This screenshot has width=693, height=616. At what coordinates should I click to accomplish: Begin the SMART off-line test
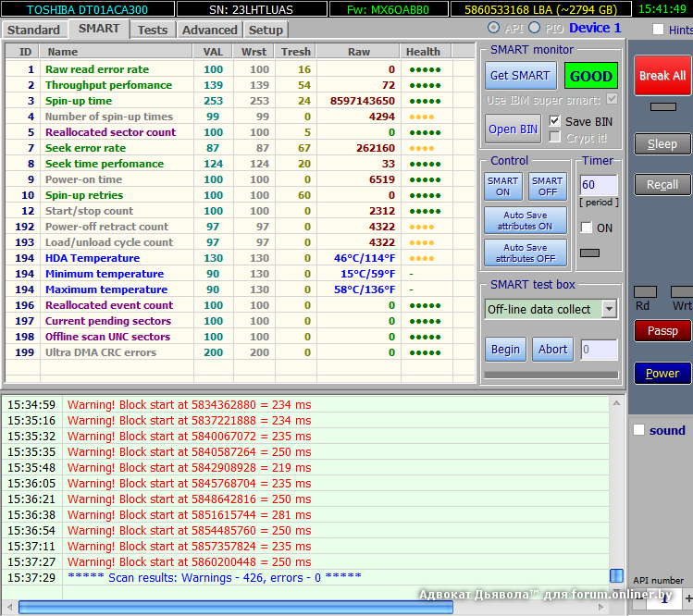[x=505, y=349]
